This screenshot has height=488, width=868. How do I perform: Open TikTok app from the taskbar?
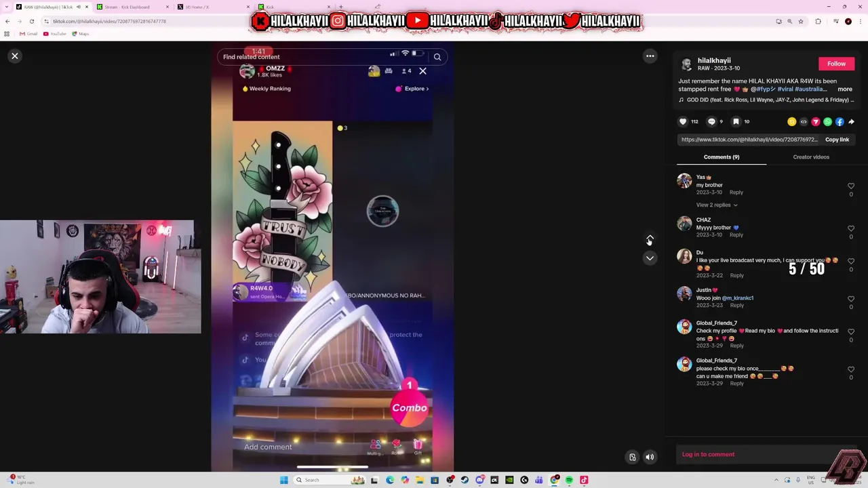pyautogui.click(x=583, y=480)
